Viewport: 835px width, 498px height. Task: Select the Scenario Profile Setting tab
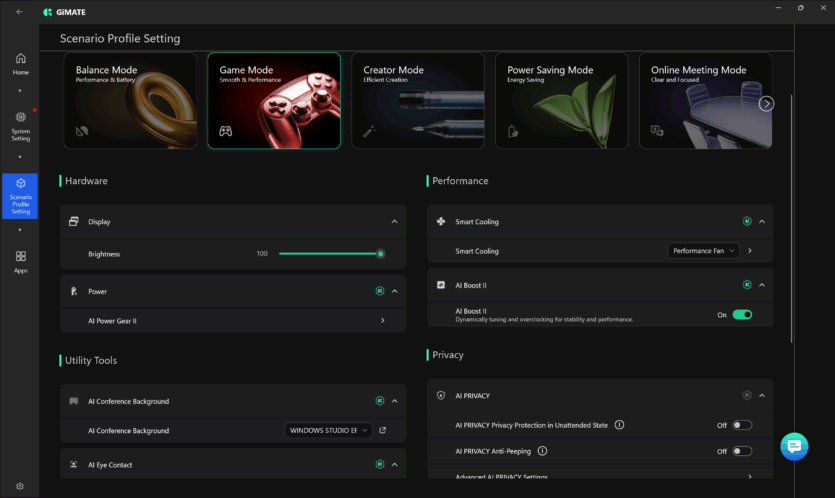click(x=20, y=196)
